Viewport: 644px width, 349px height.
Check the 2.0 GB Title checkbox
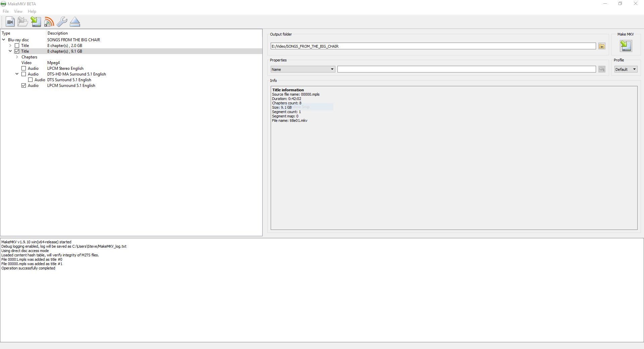[17, 46]
